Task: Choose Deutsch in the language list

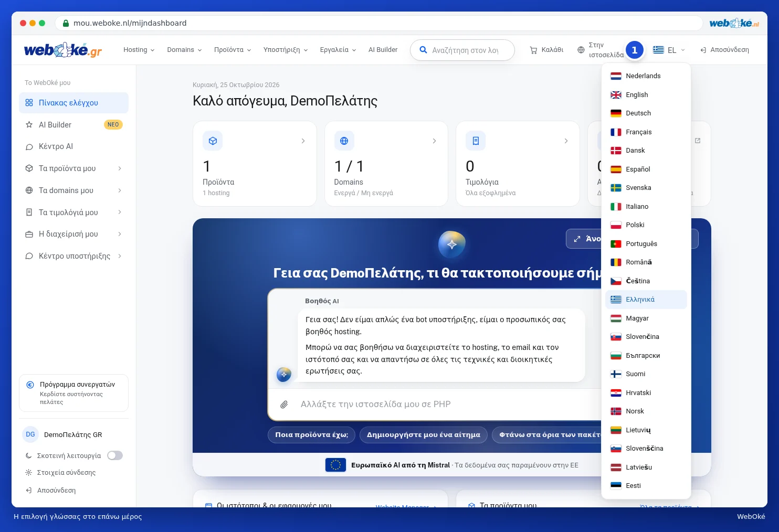Action: 646,113
